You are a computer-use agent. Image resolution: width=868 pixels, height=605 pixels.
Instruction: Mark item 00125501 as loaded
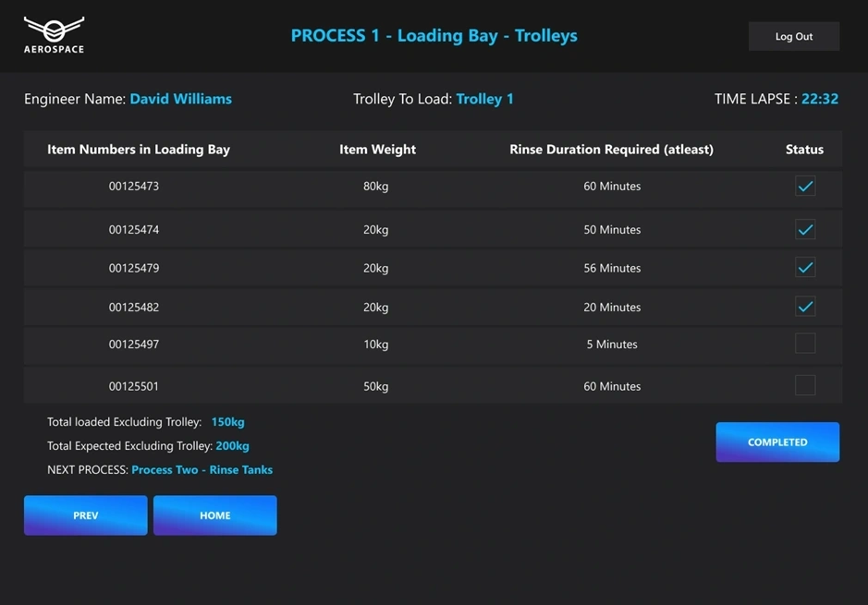pos(805,385)
